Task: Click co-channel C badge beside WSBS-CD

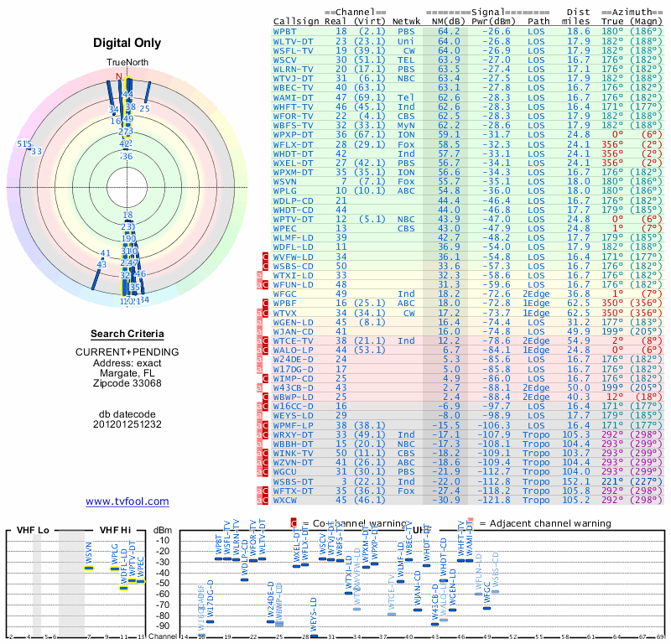Action: 265,266
